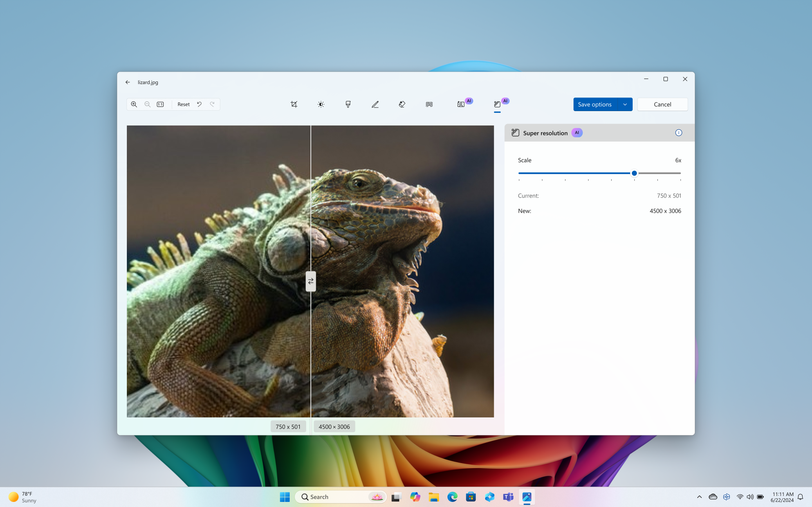
Task: Select the Draw/Pencil tool
Action: 375,104
